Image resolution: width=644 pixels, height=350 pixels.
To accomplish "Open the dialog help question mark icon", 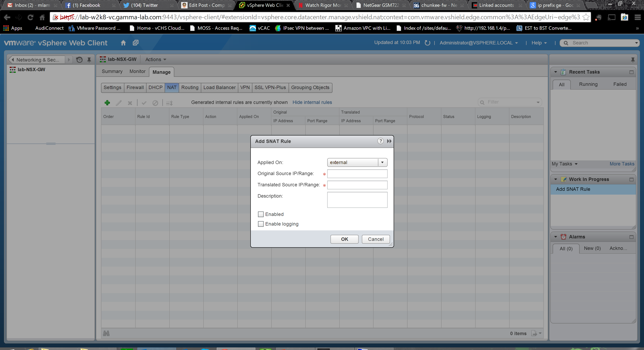I will coord(380,141).
